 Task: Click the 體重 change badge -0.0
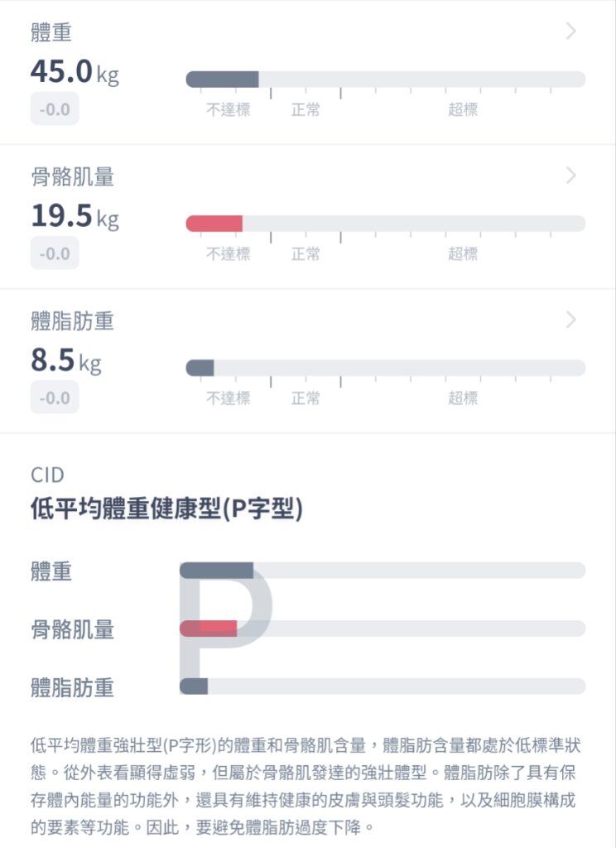coord(55,108)
